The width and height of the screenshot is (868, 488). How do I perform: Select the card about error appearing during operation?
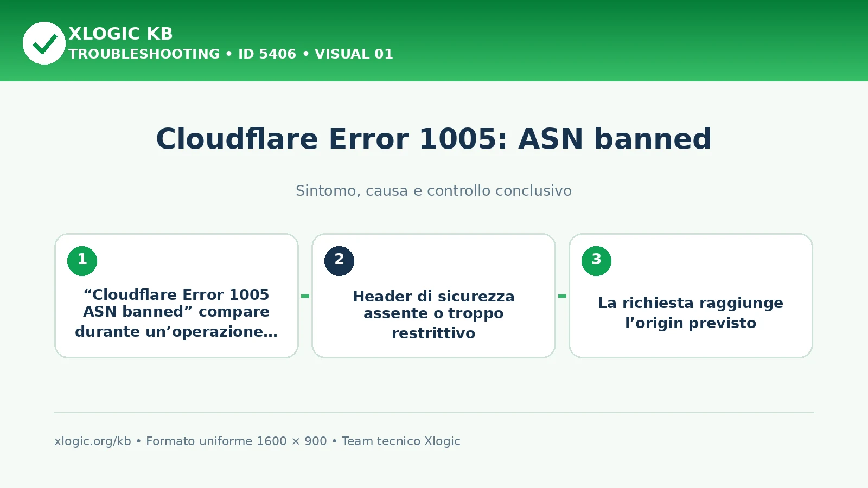pos(176,296)
